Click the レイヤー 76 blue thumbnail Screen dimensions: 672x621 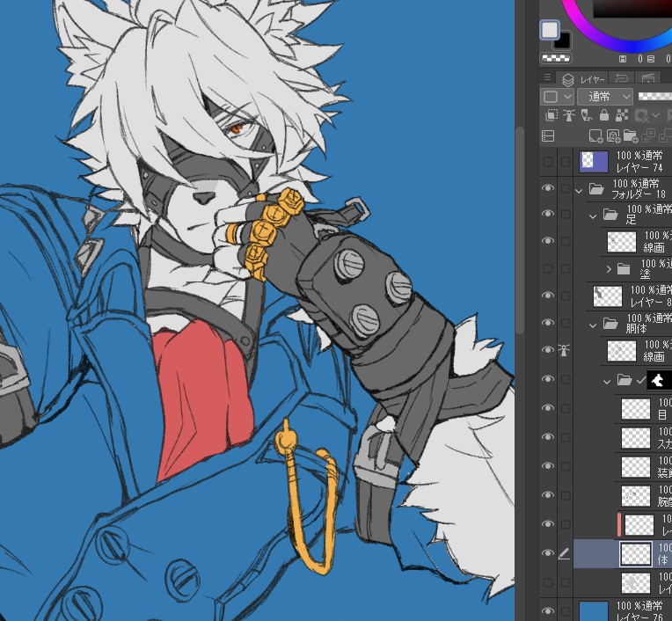click(x=593, y=611)
